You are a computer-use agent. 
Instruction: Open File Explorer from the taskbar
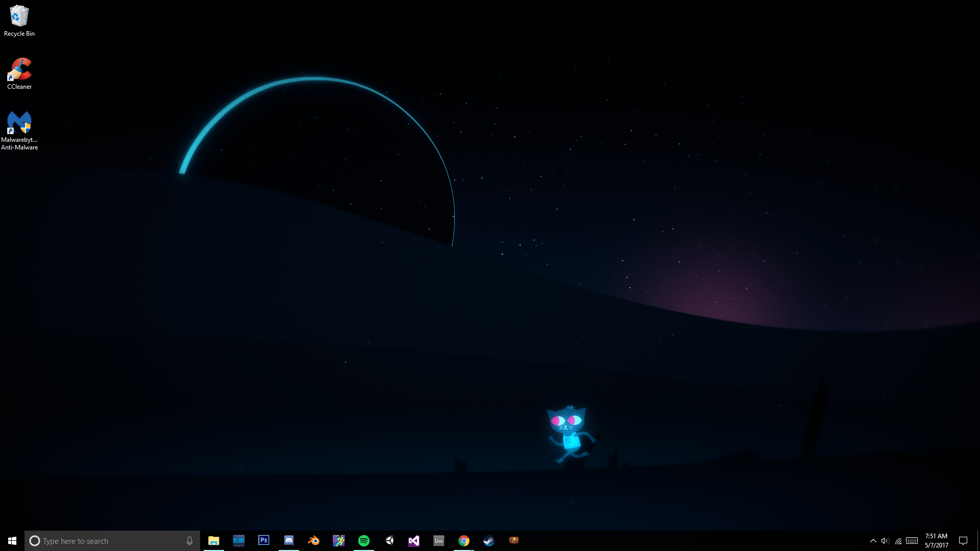pos(213,541)
